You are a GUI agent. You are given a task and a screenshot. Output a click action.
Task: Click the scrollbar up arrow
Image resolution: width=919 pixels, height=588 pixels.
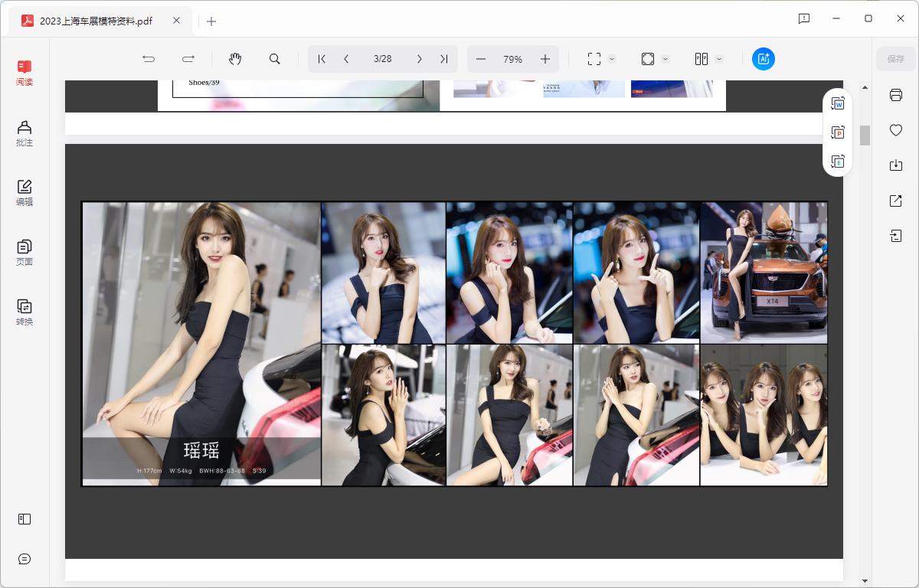[x=865, y=87]
